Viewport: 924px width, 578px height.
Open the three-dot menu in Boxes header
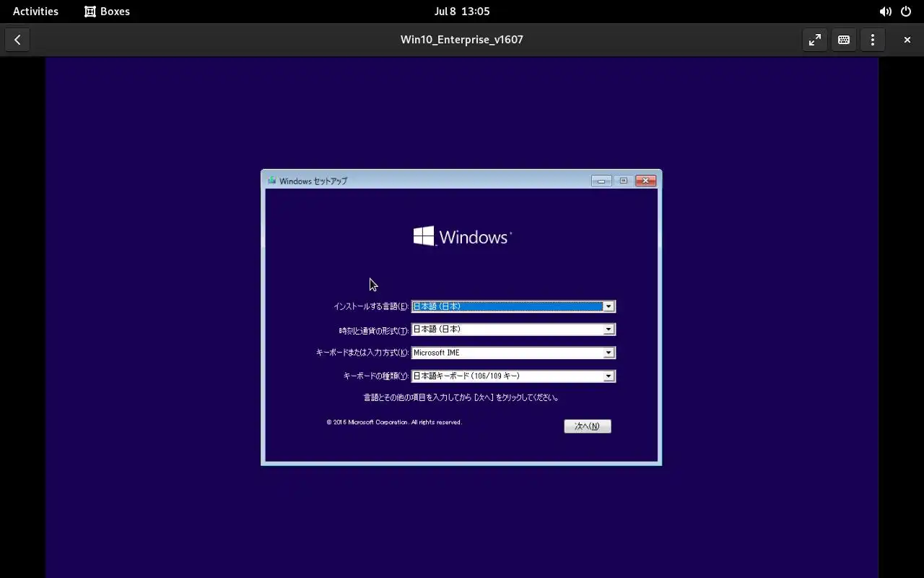(x=872, y=40)
